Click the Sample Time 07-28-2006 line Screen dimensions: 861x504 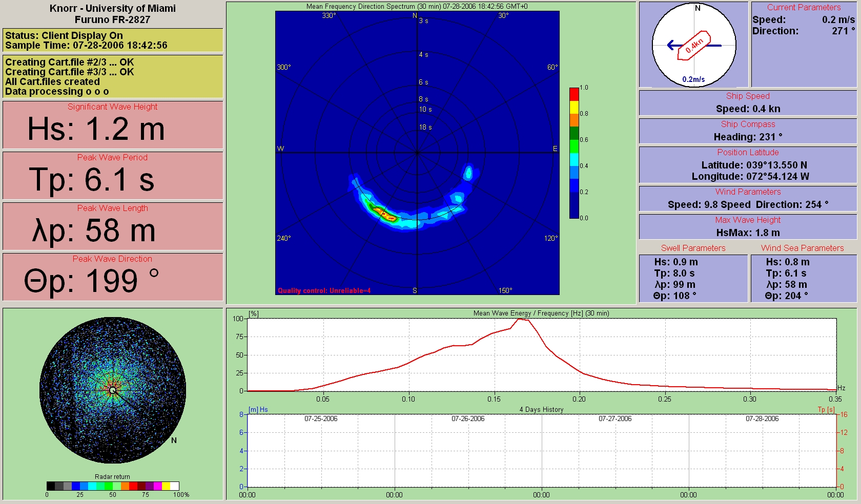[x=86, y=45]
